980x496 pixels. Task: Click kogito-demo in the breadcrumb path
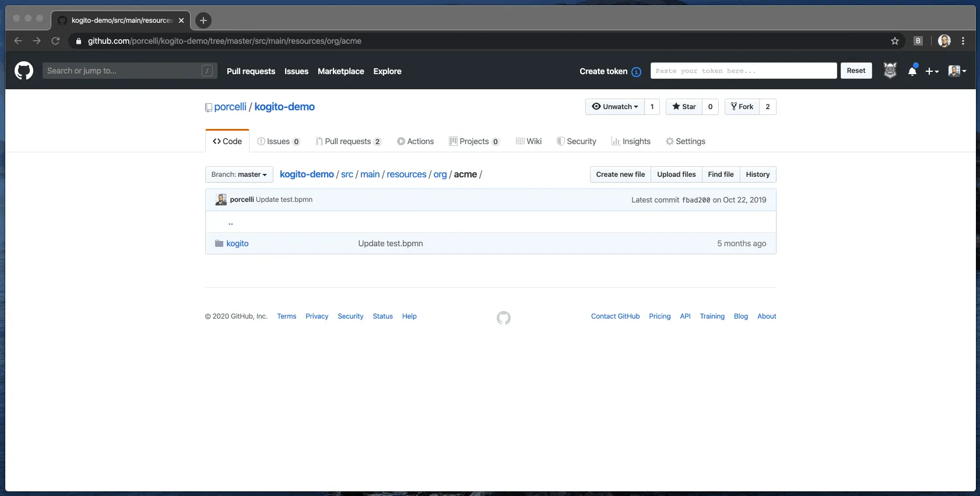307,174
